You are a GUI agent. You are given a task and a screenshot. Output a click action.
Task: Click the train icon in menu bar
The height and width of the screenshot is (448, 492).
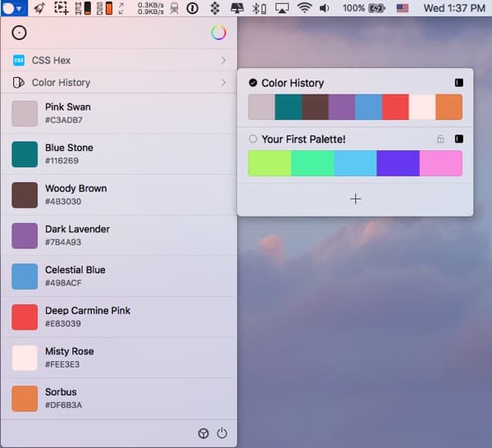175,8
